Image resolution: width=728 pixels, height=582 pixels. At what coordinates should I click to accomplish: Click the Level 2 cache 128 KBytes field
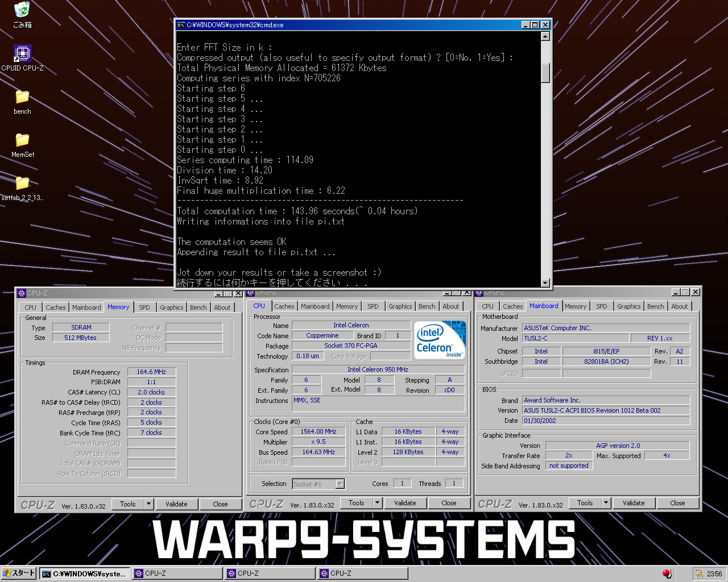pos(408,452)
